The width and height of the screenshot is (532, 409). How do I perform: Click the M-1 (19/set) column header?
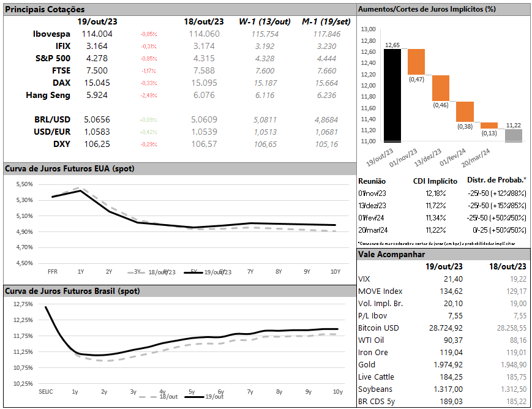[x=326, y=21]
